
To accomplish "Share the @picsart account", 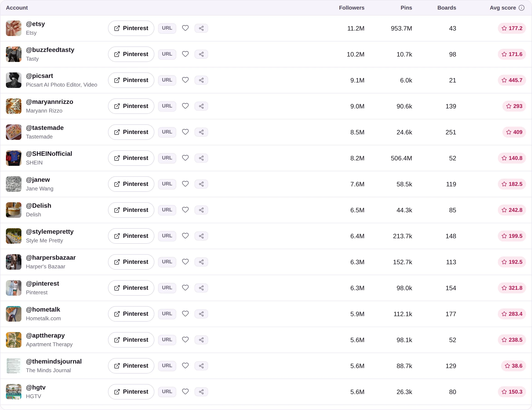I will 201,80.
